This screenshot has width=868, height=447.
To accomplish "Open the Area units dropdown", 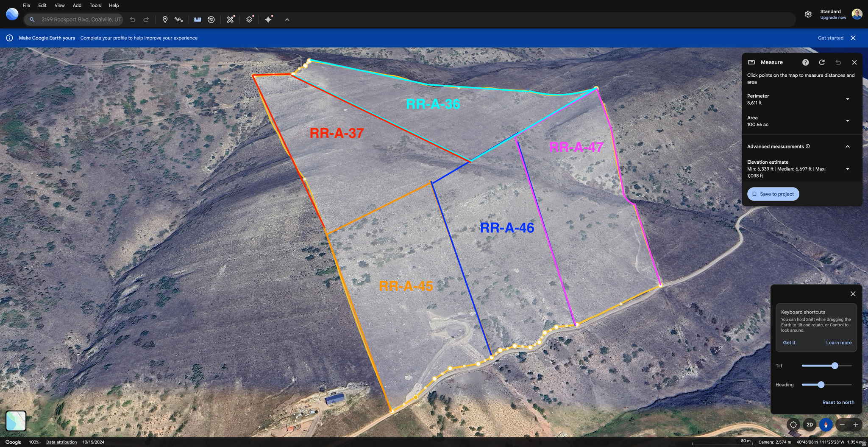I will point(847,121).
